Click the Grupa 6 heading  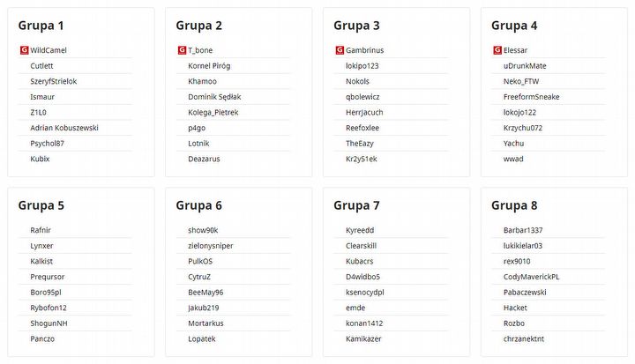click(198, 205)
